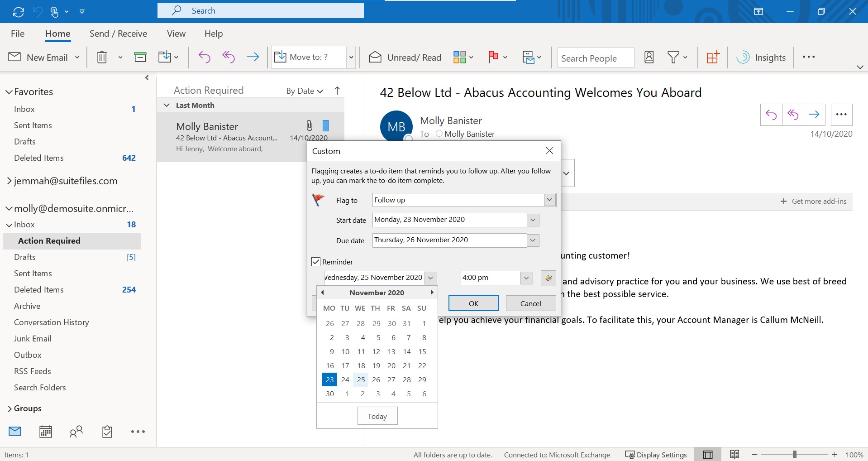Collapse the Last Month group
This screenshot has width=868, height=461.
point(167,105)
